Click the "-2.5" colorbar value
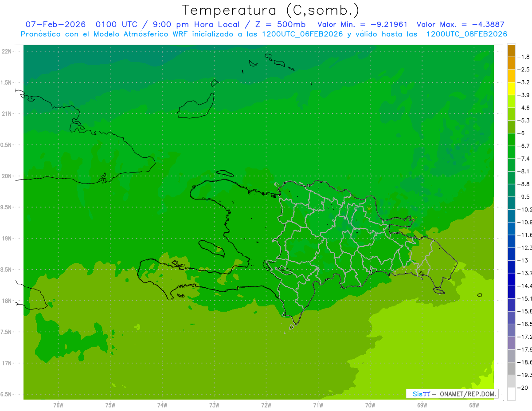The width and height of the screenshot is (532, 411). pyautogui.click(x=524, y=70)
